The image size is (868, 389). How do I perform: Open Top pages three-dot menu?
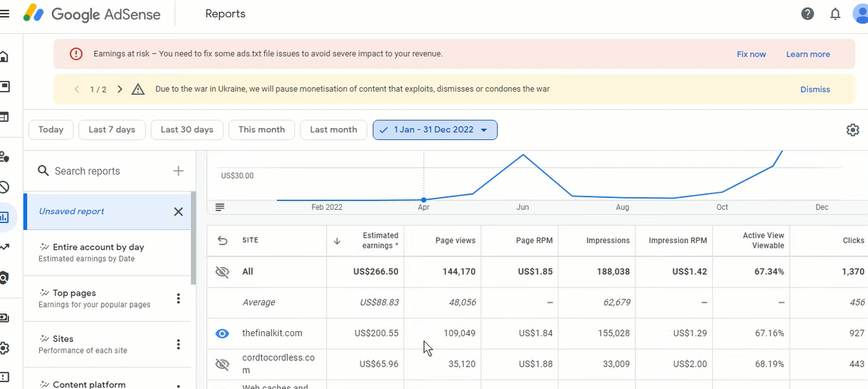(178, 299)
